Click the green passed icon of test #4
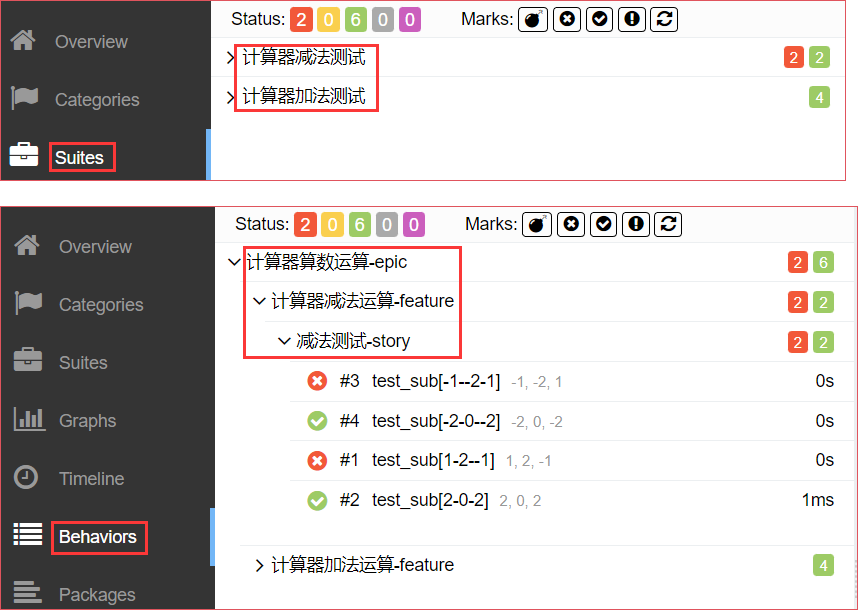Screen dimensions: 859x611 pos(317,421)
